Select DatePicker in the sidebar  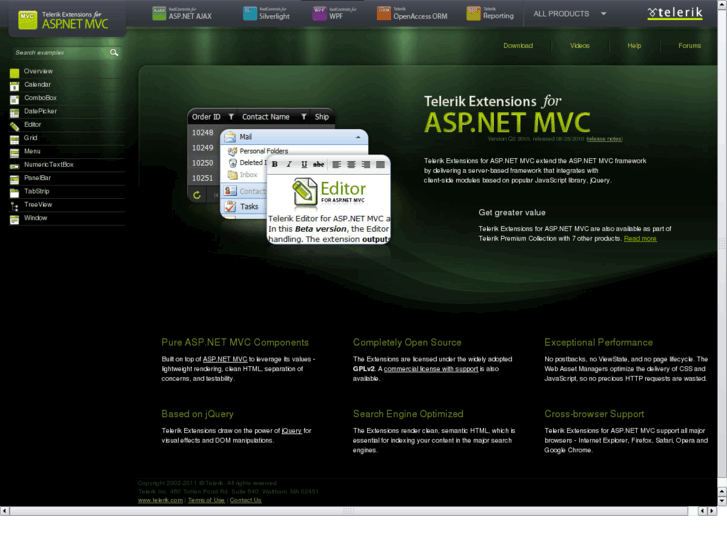coord(40,111)
